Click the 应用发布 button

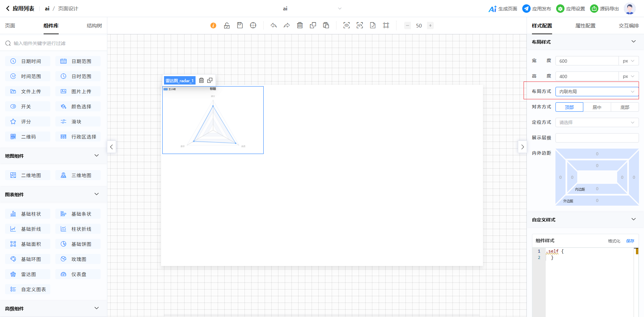pyautogui.click(x=537, y=9)
